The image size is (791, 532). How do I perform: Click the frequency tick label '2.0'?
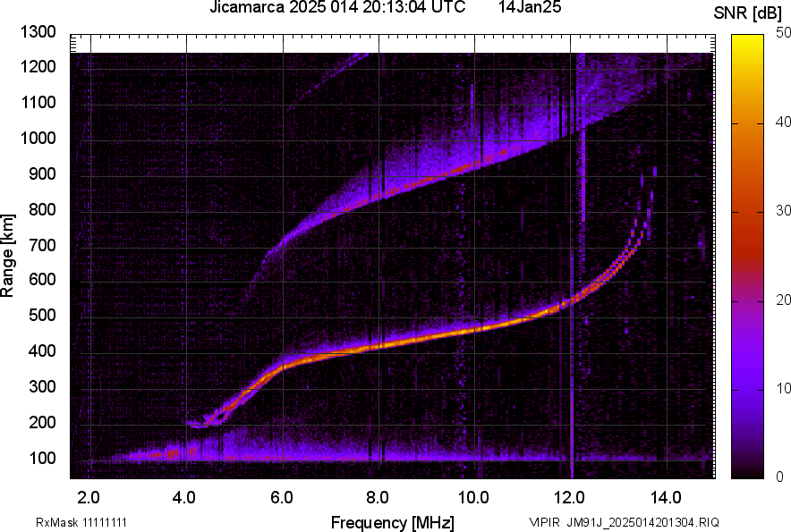89,498
